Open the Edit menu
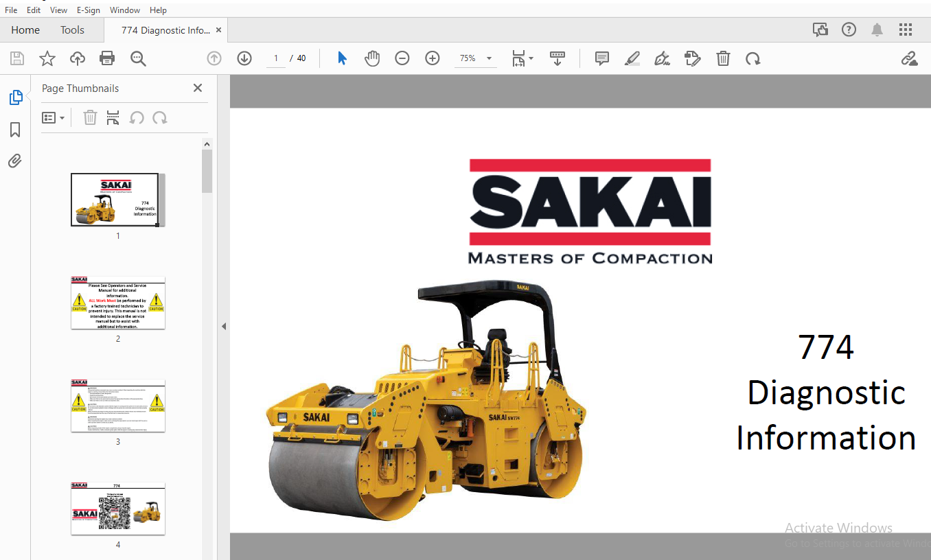Image resolution: width=931 pixels, height=560 pixels. click(x=34, y=10)
